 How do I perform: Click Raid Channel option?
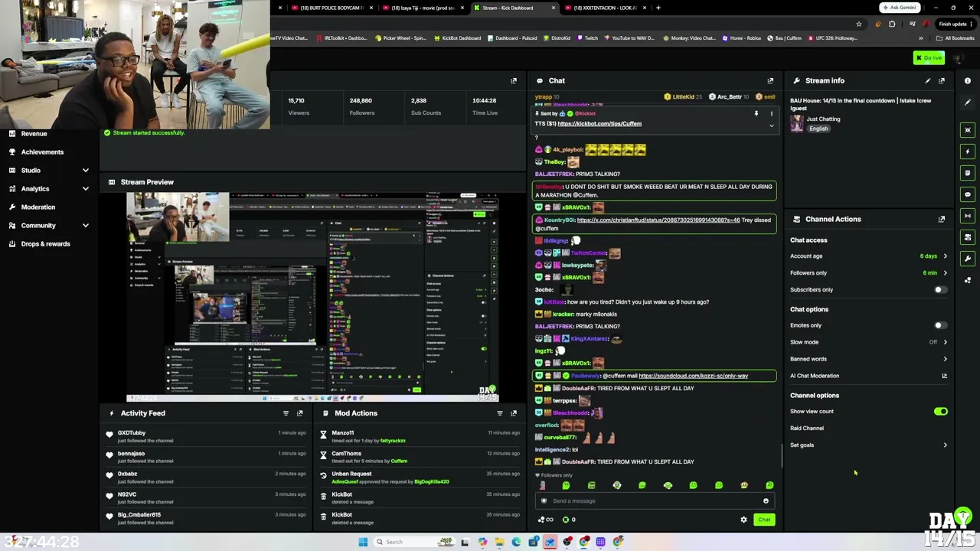pos(807,429)
